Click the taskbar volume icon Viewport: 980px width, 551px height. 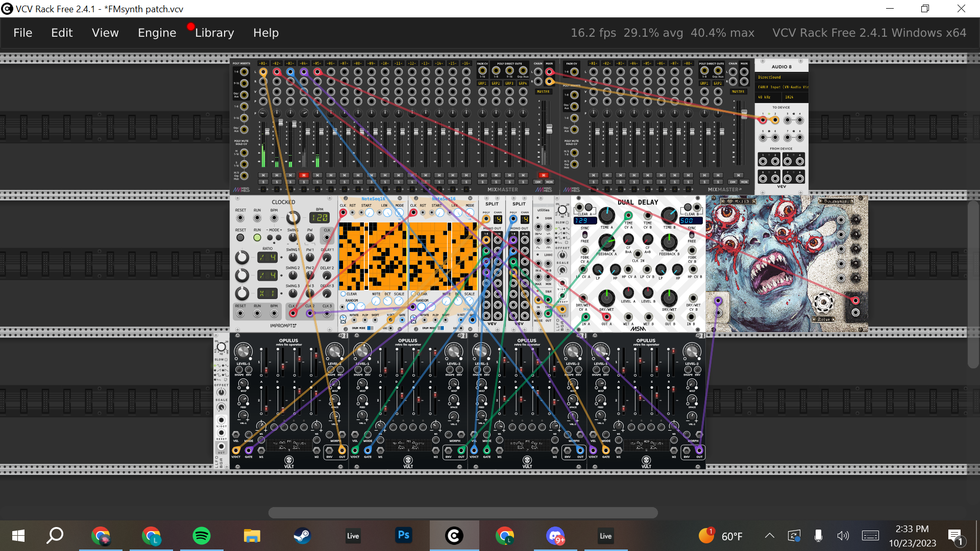pos(843,536)
